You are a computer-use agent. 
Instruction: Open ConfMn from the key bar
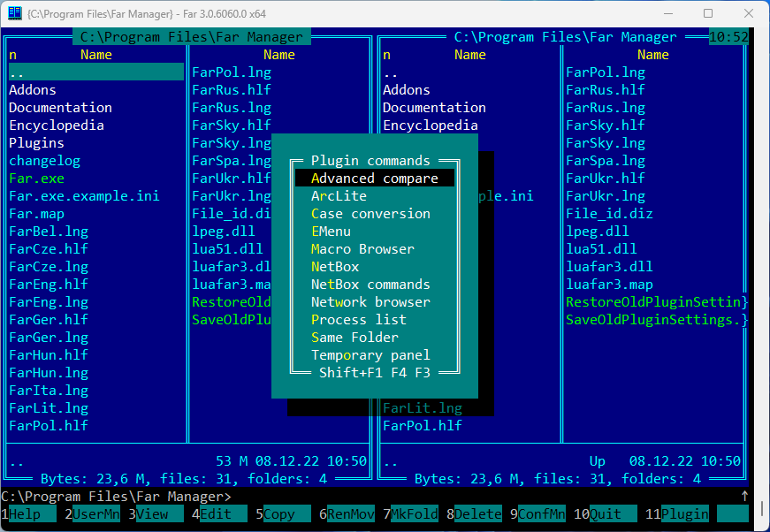click(x=542, y=513)
